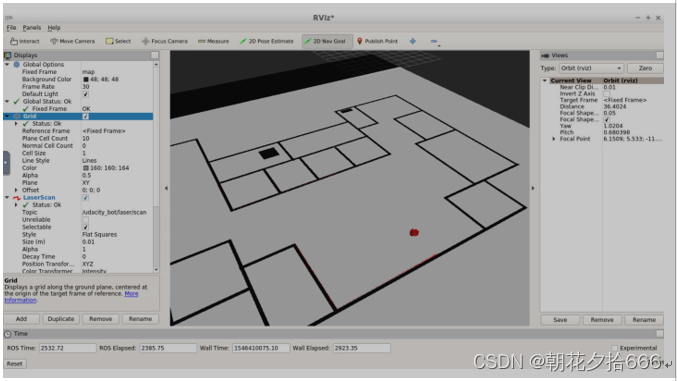Enable the Unreliable checkbox
This screenshot has height=381, width=677.
pos(85,219)
